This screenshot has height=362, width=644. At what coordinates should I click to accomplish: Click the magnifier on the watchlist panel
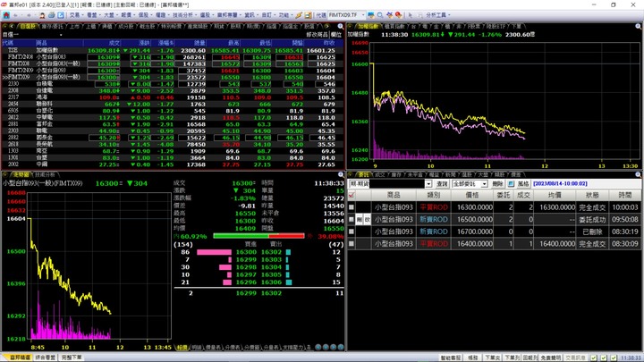click(341, 26)
